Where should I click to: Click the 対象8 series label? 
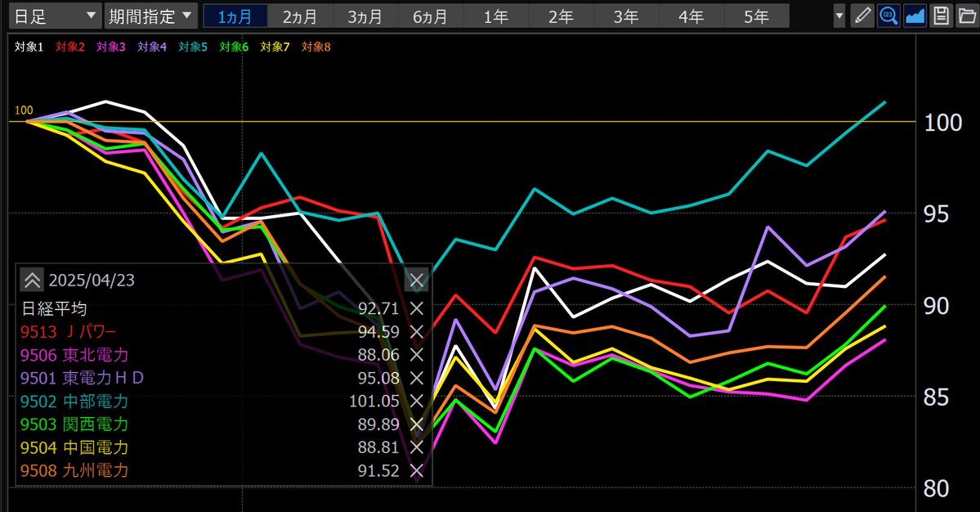click(x=316, y=47)
